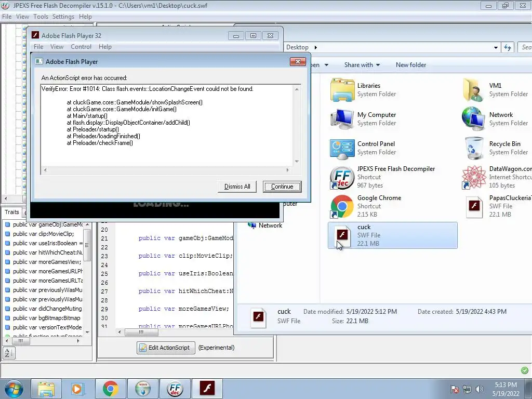Click Continue in the ActionScript error dialog
The height and width of the screenshot is (399, 532).
282,187
